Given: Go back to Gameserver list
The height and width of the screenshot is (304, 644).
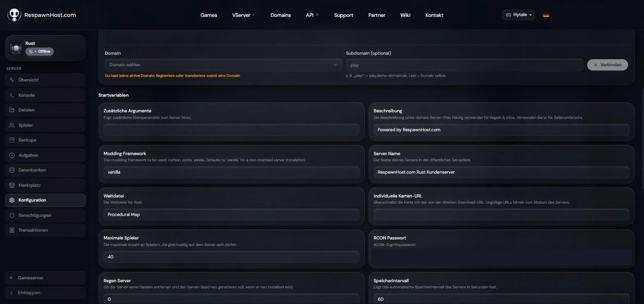Looking at the screenshot, I should pos(45,278).
